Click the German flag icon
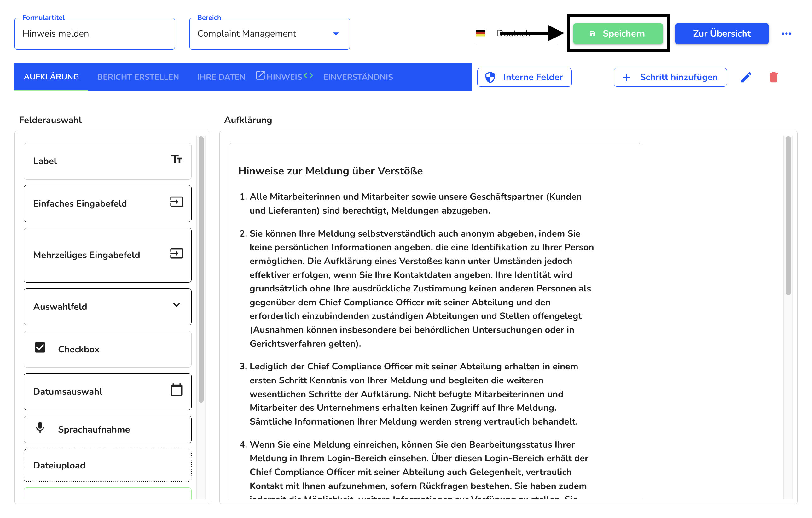Screen dimensions: 812x518 pyautogui.click(x=480, y=33)
